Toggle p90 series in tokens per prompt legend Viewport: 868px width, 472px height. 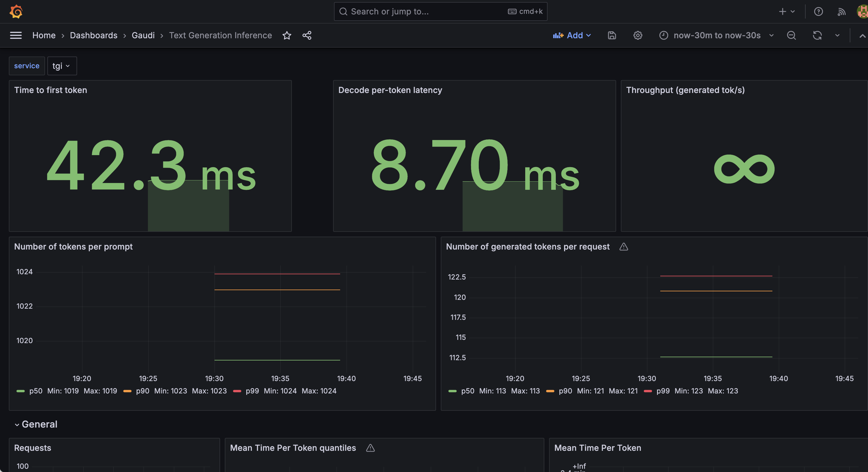point(142,391)
